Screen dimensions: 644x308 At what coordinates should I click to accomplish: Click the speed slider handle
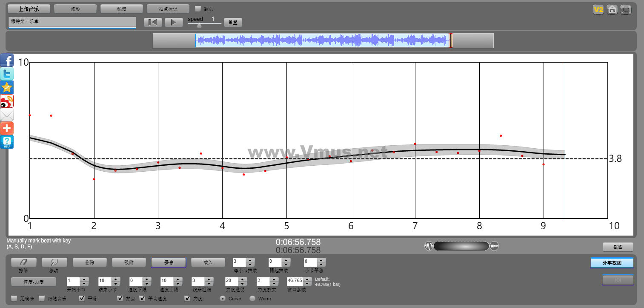199,25
